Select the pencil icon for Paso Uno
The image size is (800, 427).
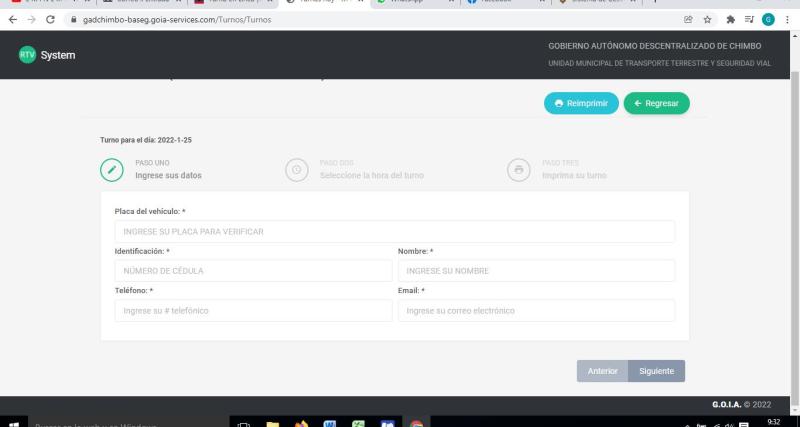point(111,169)
